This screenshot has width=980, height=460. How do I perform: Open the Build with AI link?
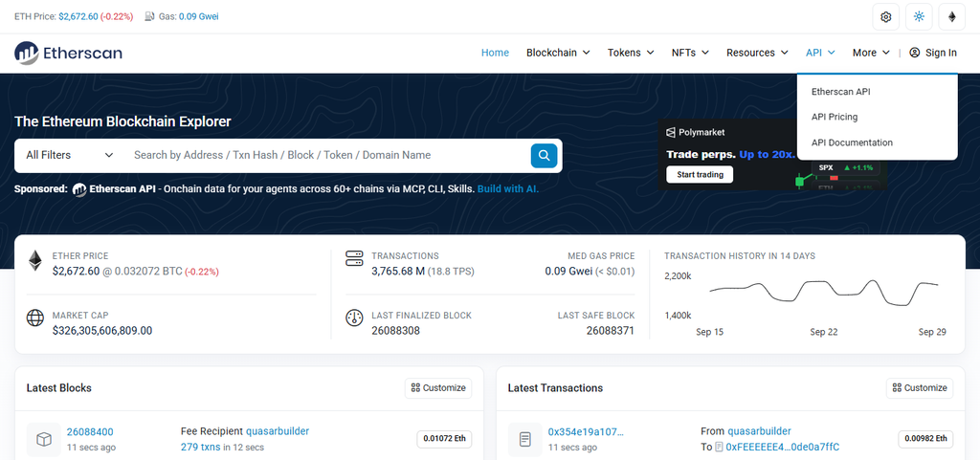pos(508,188)
